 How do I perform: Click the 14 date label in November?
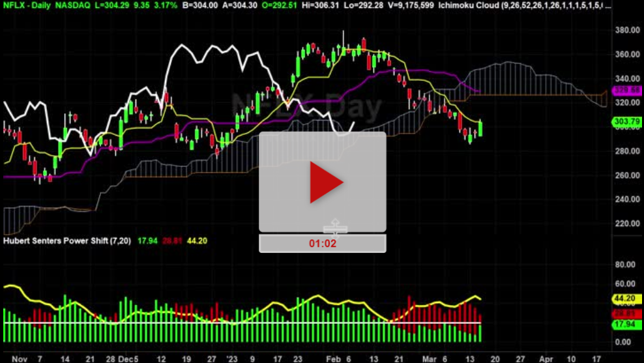tap(65, 359)
